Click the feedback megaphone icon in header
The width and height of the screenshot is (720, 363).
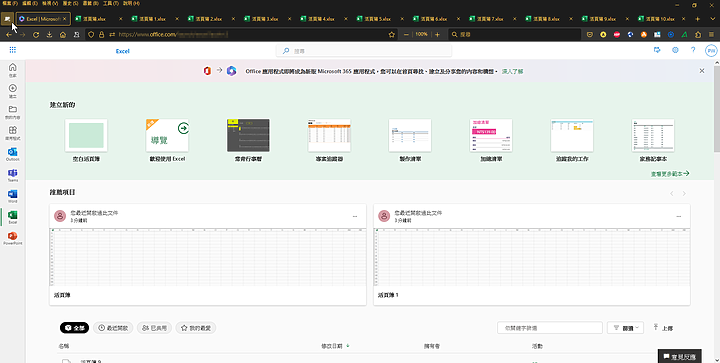[x=657, y=50]
